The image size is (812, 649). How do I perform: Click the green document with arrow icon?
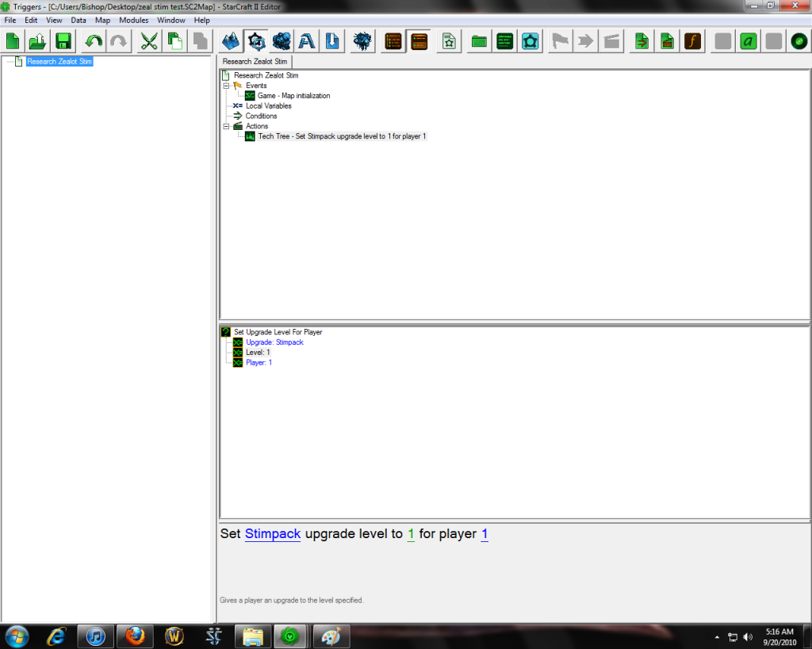(642, 41)
